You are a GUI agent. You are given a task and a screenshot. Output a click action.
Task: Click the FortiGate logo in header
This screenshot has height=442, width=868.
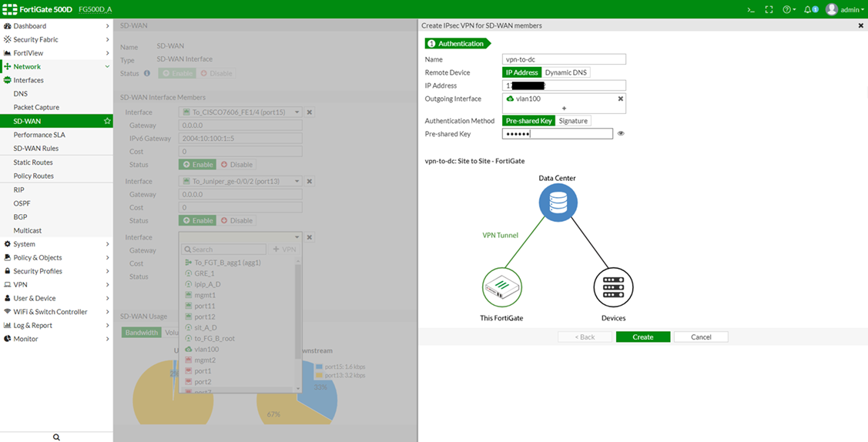click(37, 9)
